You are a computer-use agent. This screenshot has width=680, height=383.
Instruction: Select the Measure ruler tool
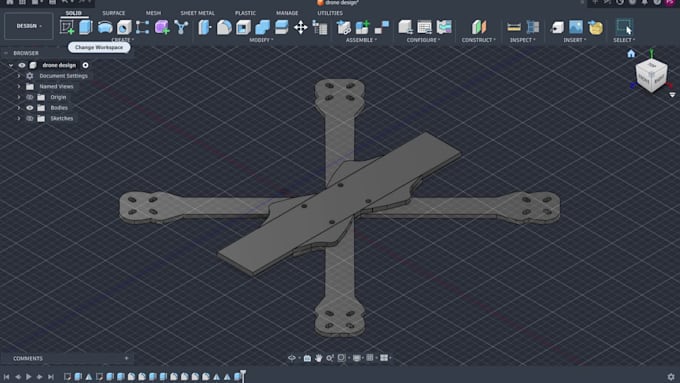pos(514,27)
